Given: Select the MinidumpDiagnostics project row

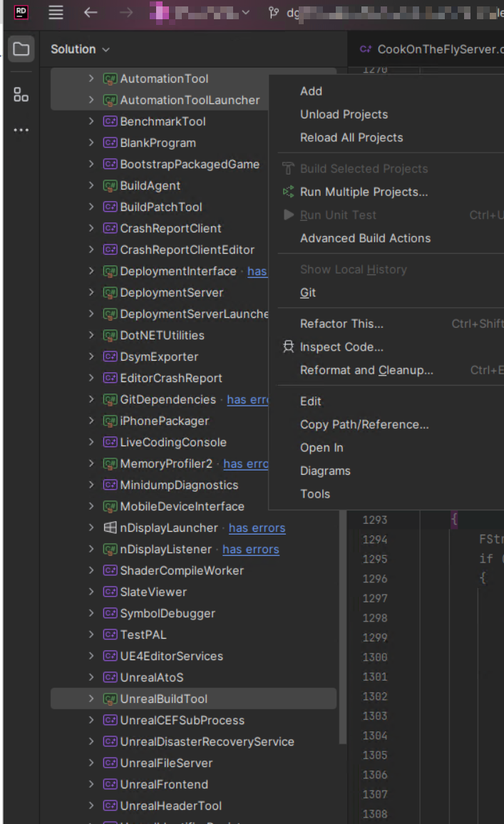Looking at the screenshot, I should pyautogui.click(x=193, y=485).
